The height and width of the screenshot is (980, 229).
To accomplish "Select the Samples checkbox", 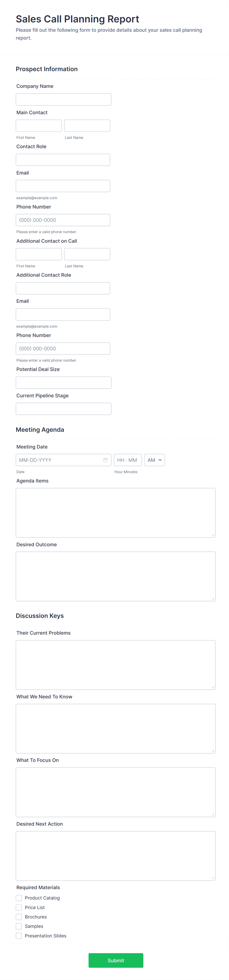I will coord(19,926).
